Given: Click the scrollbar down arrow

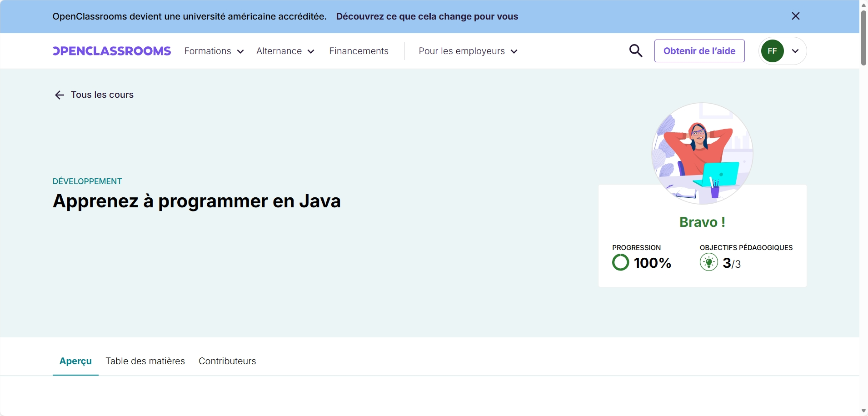Looking at the screenshot, I should tap(863, 411).
